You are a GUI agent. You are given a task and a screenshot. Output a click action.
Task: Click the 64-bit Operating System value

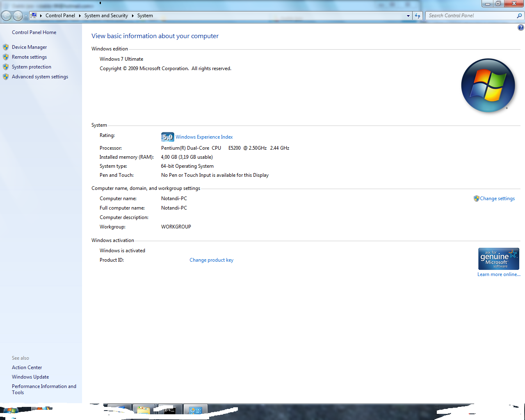[x=187, y=166]
